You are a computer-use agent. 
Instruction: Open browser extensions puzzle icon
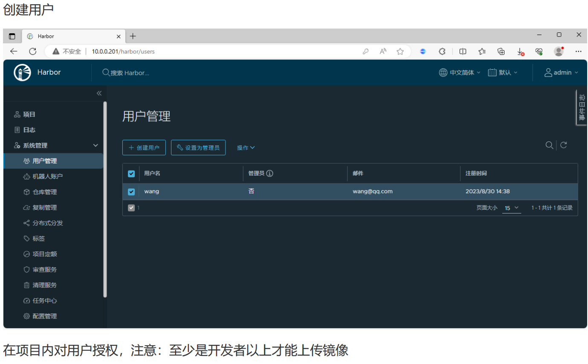pyautogui.click(x=442, y=52)
